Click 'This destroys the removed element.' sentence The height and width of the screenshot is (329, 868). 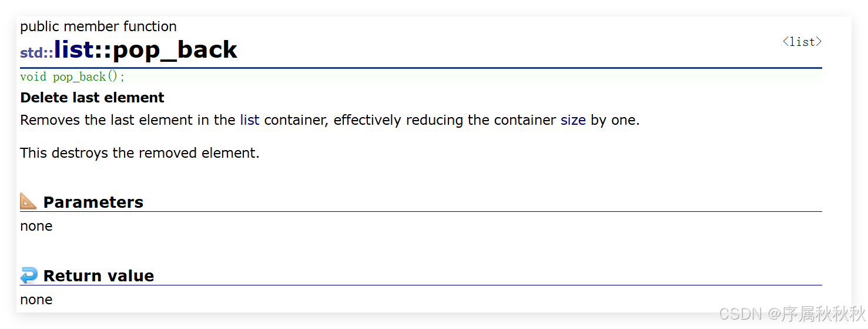pyautogui.click(x=139, y=153)
